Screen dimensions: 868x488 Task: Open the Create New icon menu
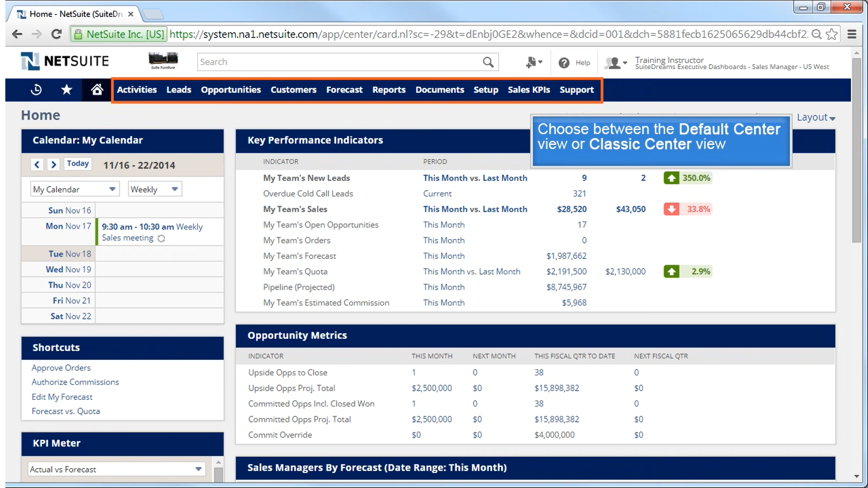[x=534, y=62]
